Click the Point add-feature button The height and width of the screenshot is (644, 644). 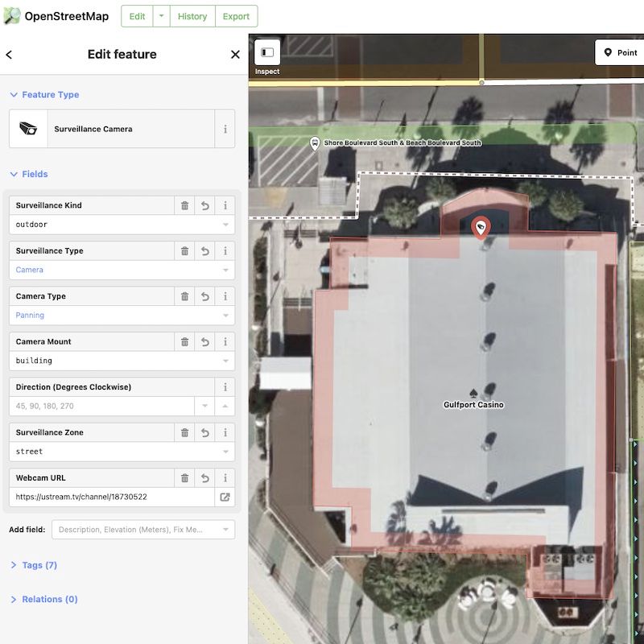coord(619,52)
